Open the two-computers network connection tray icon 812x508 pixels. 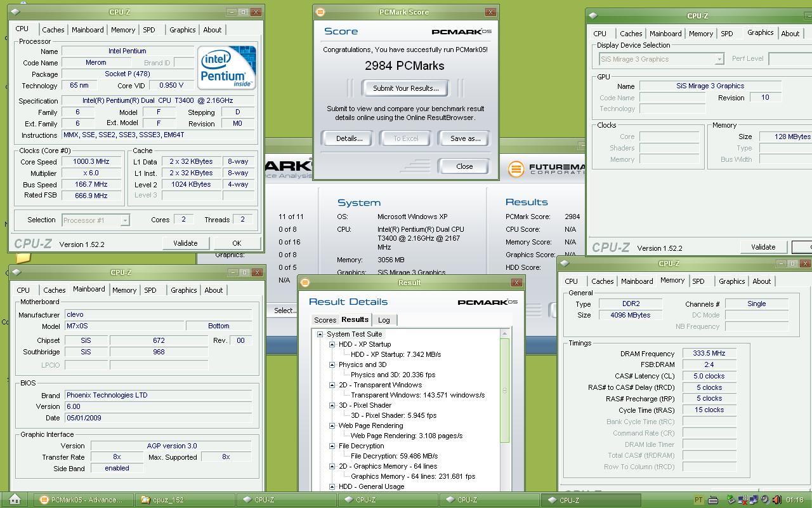click(754, 500)
